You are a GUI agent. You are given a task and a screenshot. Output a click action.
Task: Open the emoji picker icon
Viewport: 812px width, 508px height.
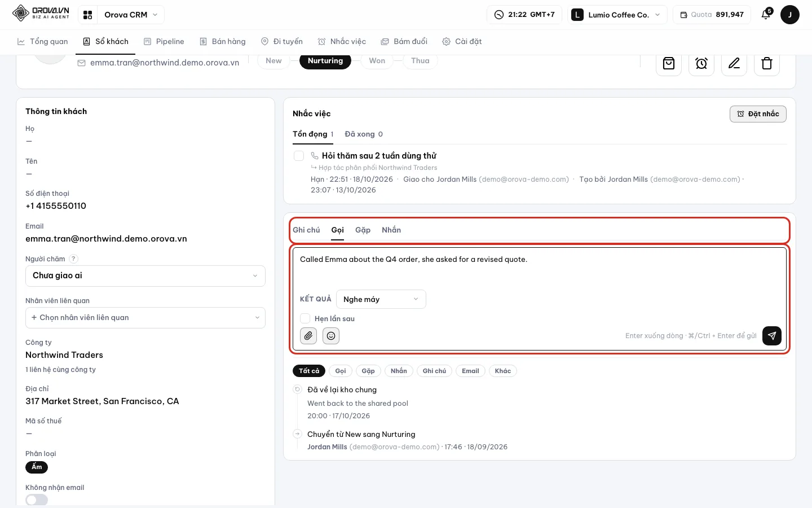[331, 336]
